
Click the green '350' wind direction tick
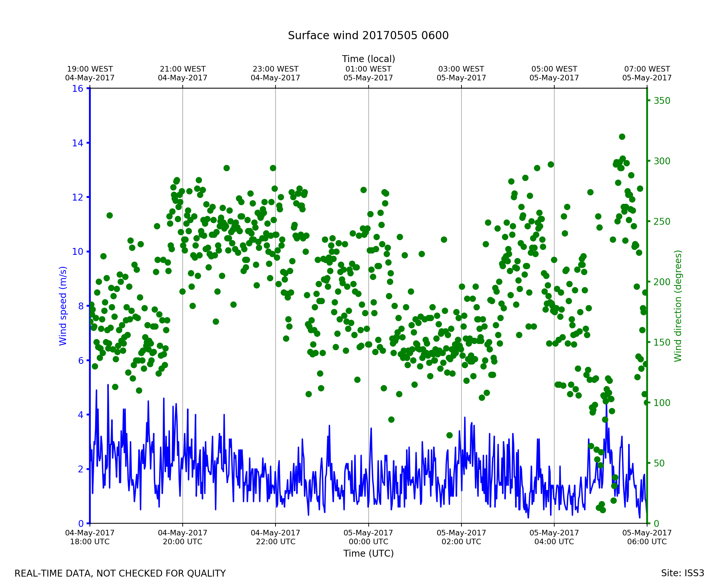[x=662, y=101]
